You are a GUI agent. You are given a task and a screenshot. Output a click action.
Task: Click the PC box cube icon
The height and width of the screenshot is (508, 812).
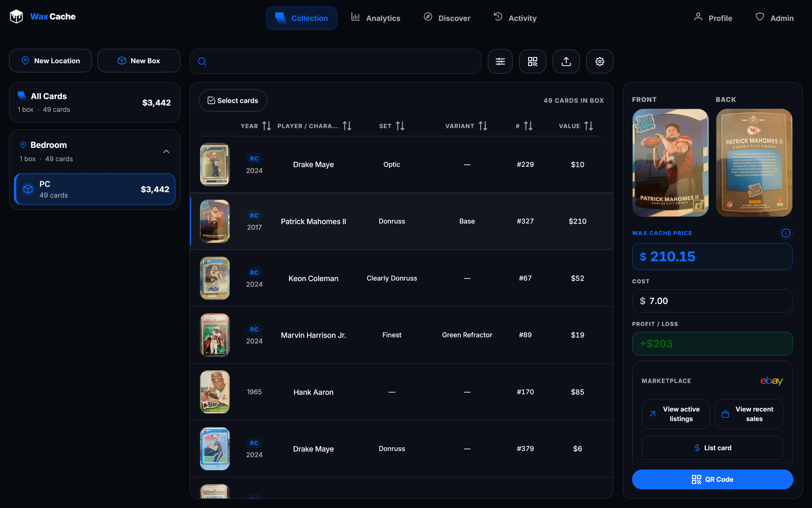[28, 189]
